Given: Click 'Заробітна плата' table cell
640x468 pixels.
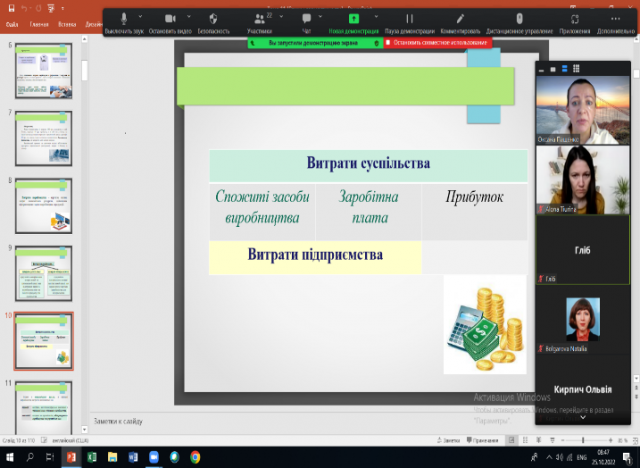Looking at the screenshot, I should click(x=369, y=212).
